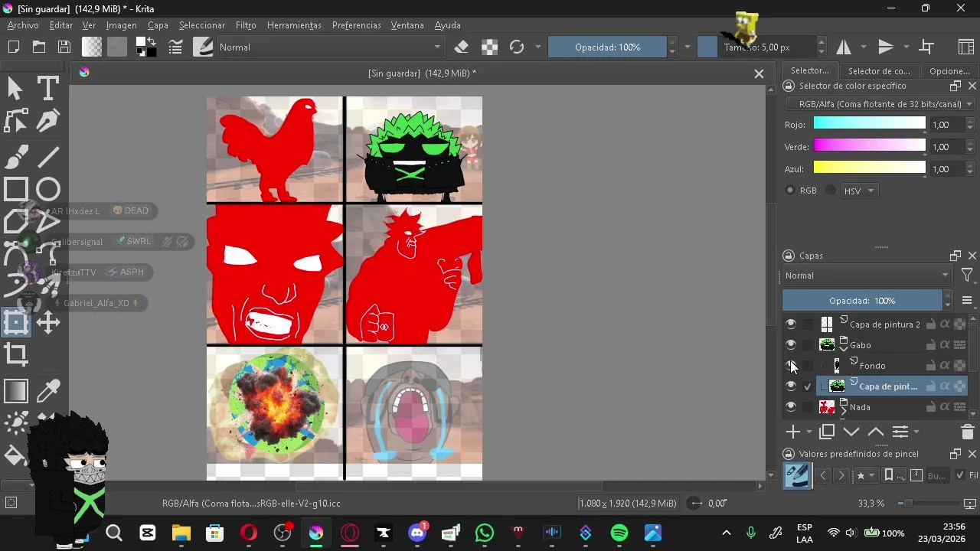980x551 pixels.
Task: Open add layer type dropdown arrow
Action: coord(808,432)
